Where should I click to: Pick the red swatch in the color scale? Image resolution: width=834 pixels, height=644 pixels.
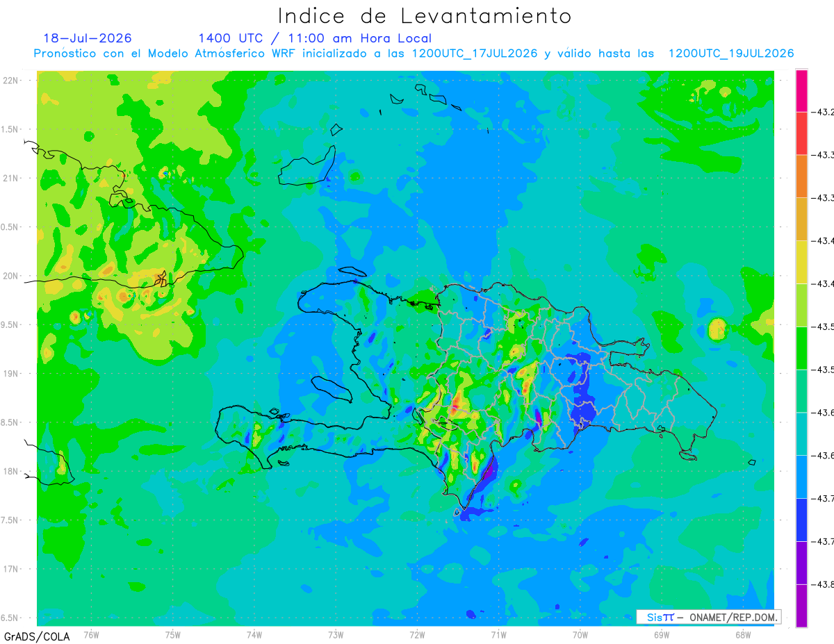click(801, 133)
